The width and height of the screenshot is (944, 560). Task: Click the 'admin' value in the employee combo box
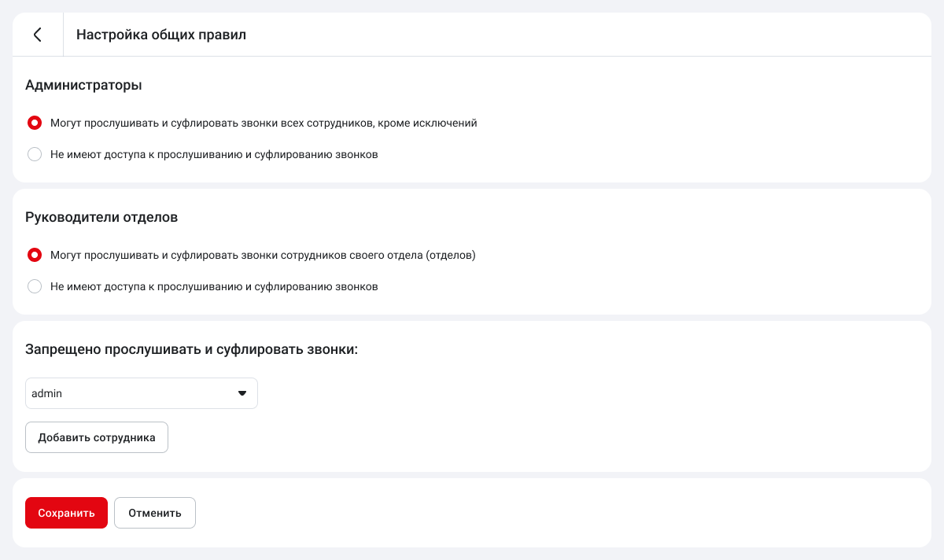click(47, 393)
